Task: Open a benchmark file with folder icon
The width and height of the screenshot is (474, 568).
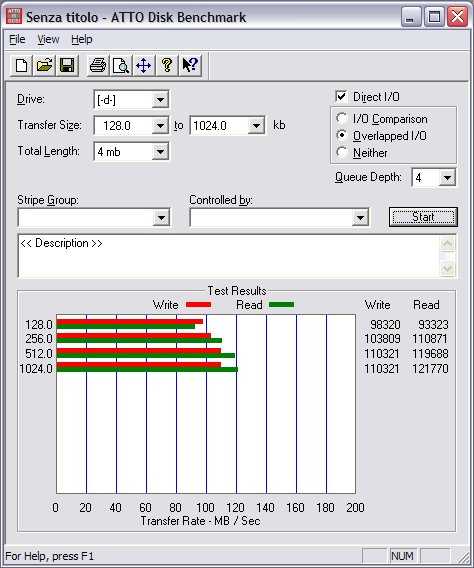Action: point(44,66)
